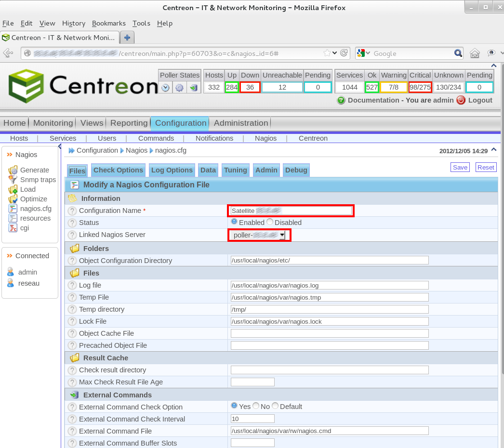Select the Disabled status radio button
The height and width of the screenshot is (448, 504).
(269, 222)
